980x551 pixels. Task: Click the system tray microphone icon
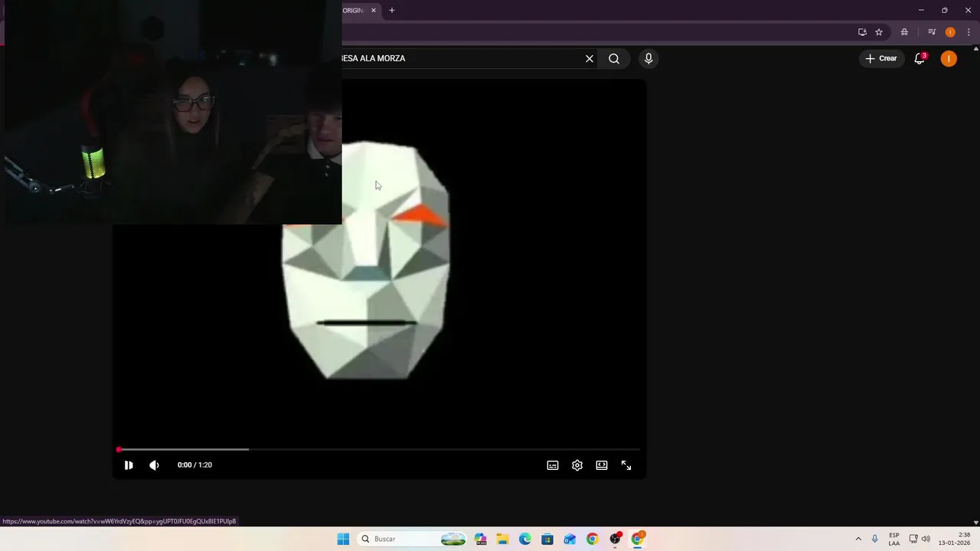875,539
